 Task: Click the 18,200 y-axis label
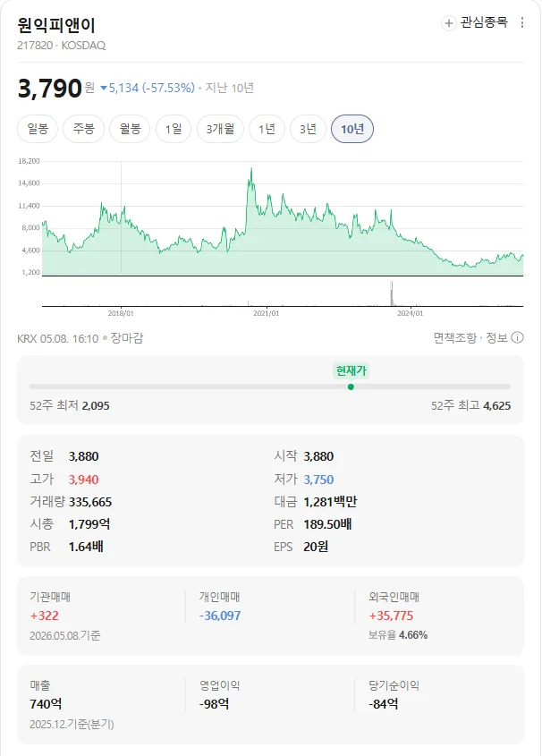29,161
